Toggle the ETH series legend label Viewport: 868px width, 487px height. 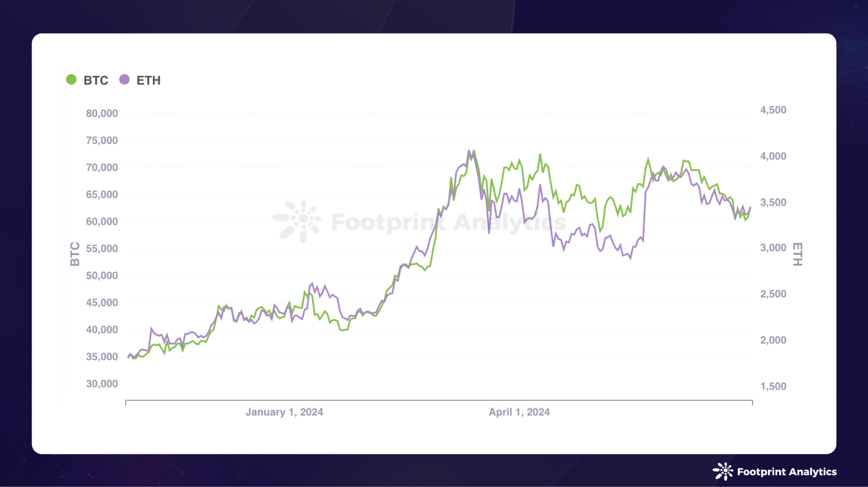pyautogui.click(x=148, y=80)
